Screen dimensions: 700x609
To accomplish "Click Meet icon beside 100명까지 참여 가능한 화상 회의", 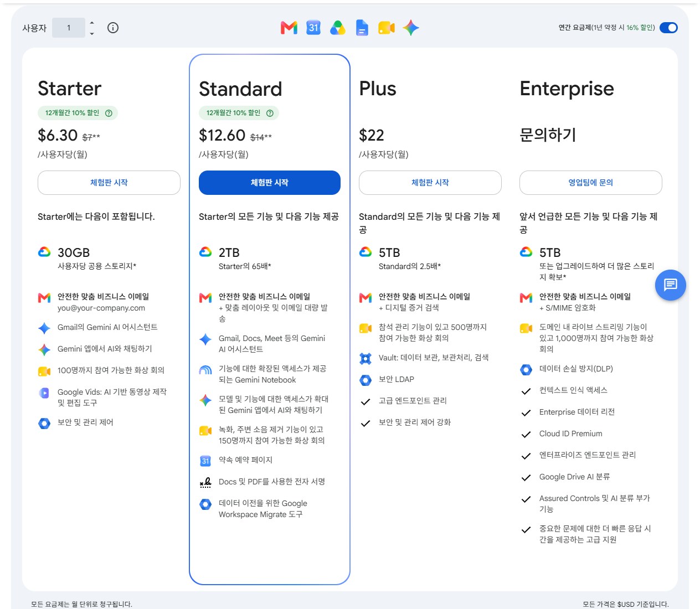I will pyautogui.click(x=44, y=371).
